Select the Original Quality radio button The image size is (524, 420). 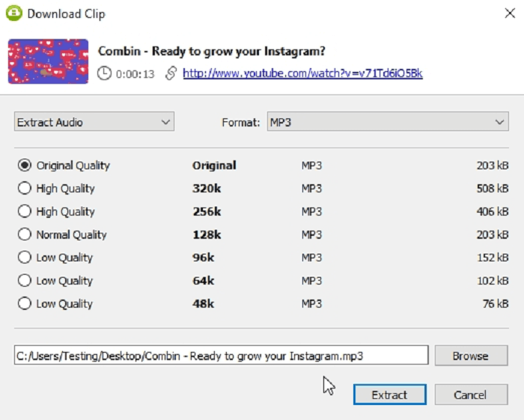pyautogui.click(x=25, y=165)
